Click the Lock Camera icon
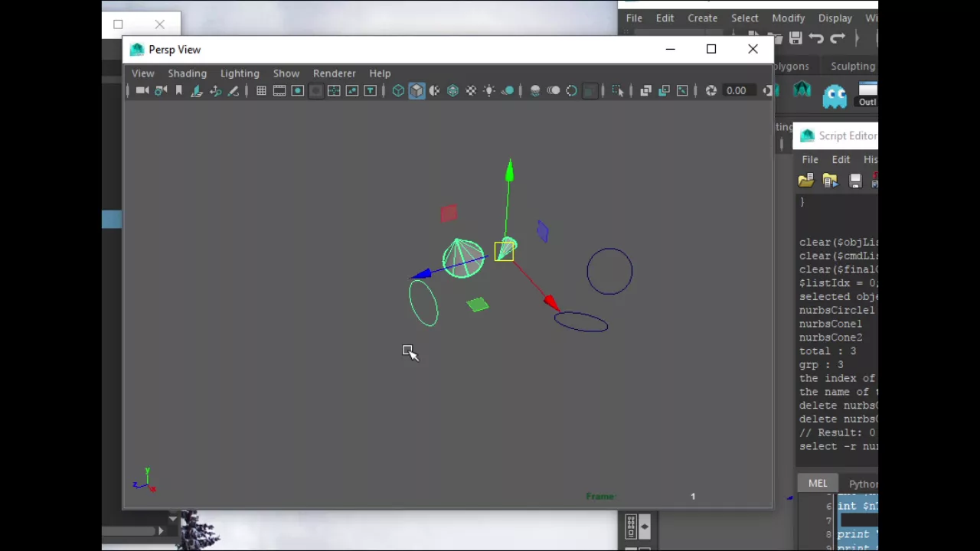 click(x=161, y=91)
